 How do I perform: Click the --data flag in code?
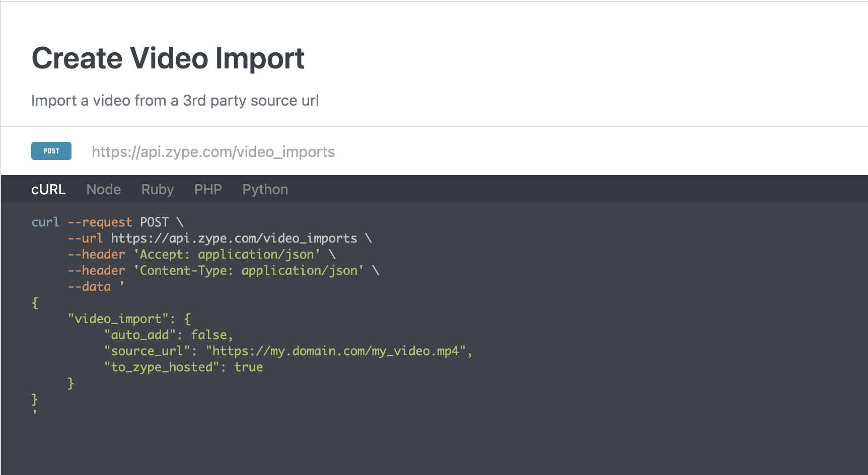[x=90, y=286]
